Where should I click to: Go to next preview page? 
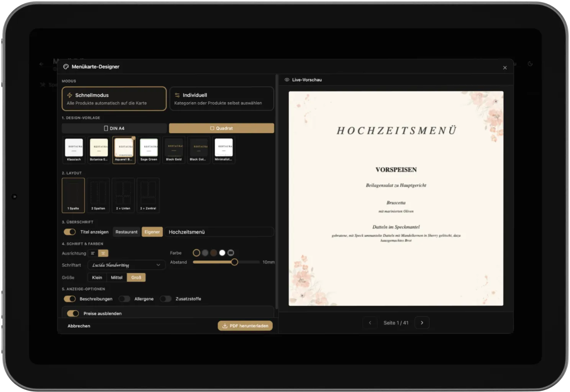(422, 323)
